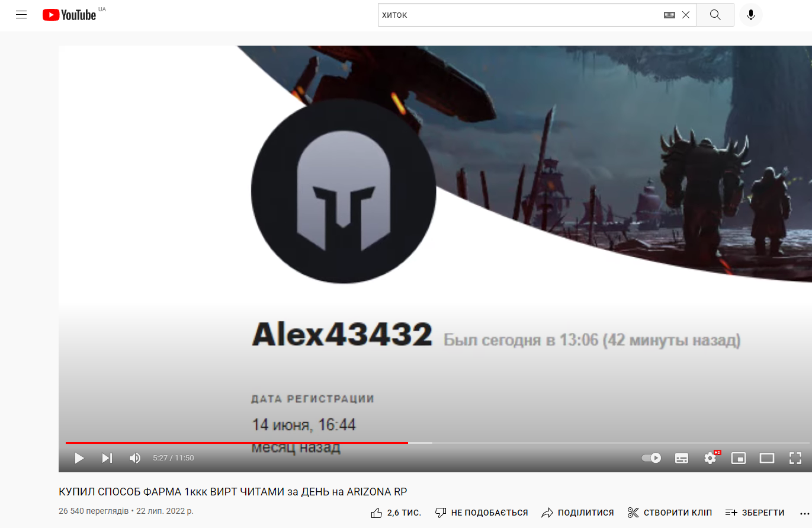Click СТВОРИТИ КЛІП button
The image size is (812, 528).
click(669, 513)
